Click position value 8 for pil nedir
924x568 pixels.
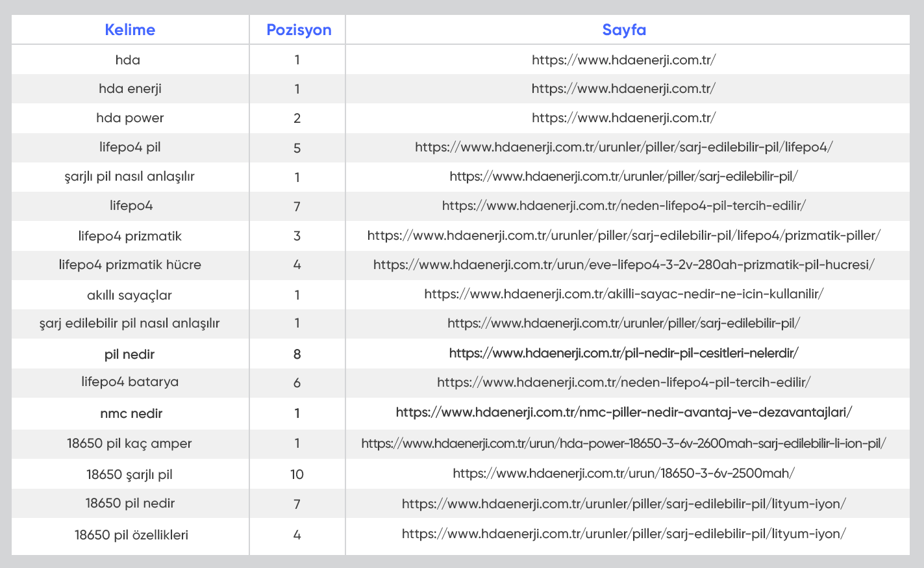pos(297,354)
